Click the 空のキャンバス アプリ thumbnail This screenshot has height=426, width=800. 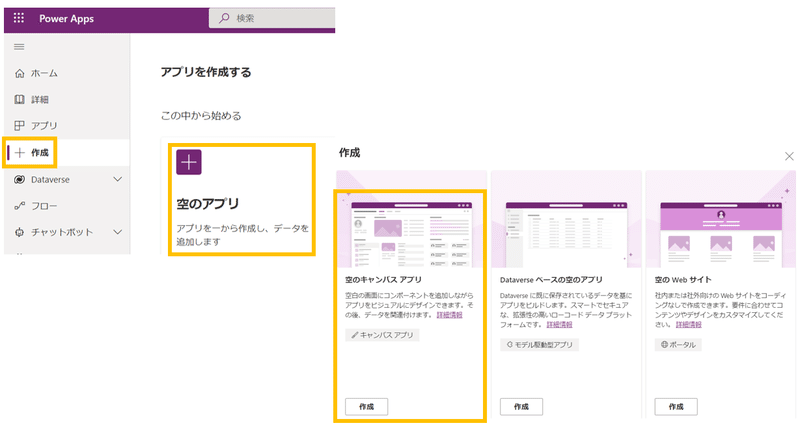[x=411, y=219]
